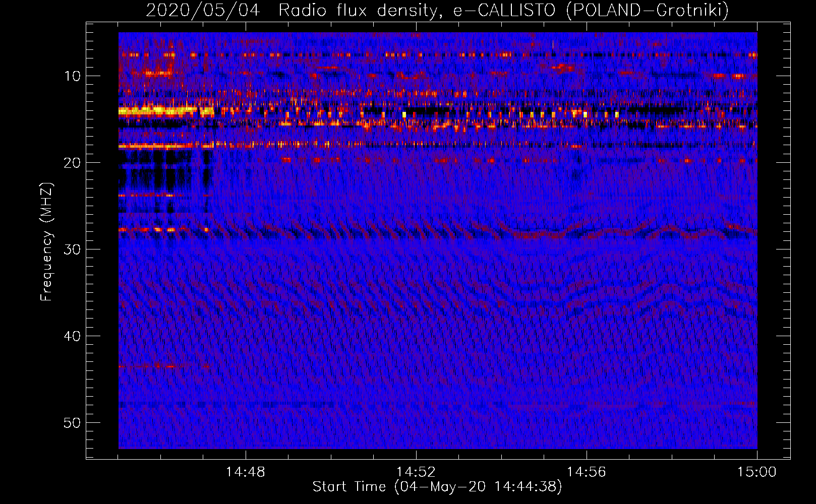Click the 50 MHz frequency tick label
Screen dimensions: 816x504
tap(73, 423)
